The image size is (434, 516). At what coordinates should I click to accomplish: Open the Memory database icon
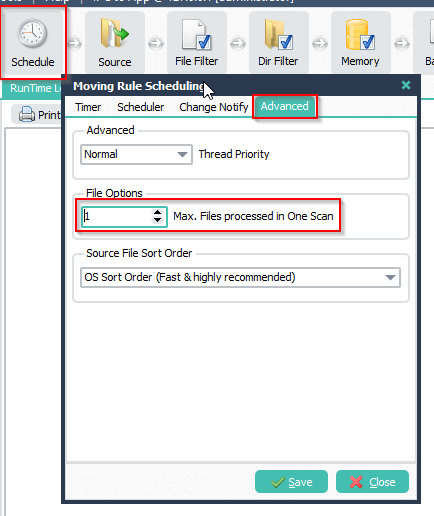click(360, 34)
